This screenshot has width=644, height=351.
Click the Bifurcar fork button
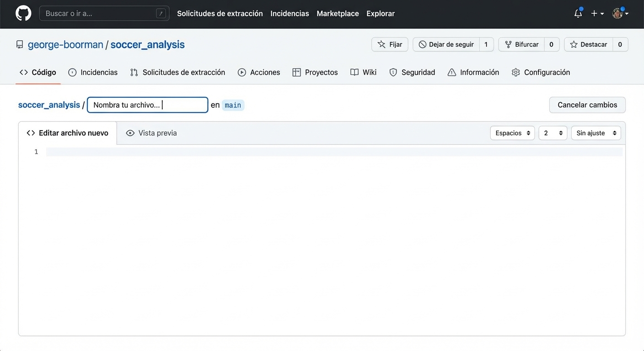pos(521,44)
